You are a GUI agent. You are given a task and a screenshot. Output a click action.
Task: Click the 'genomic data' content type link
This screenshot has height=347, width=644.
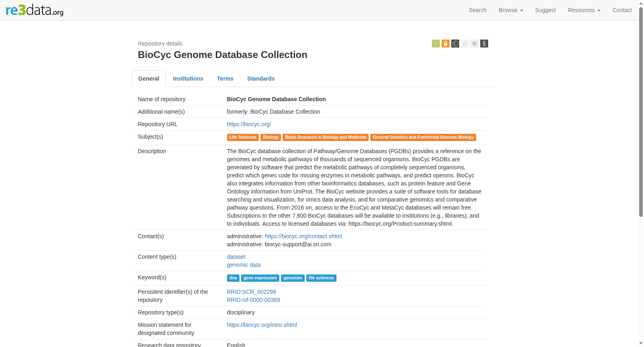pyautogui.click(x=244, y=265)
